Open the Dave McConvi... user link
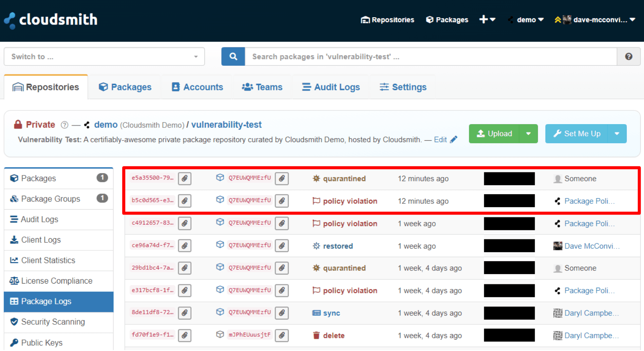The width and height of the screenshot is (644, 351). [x=591, y=246]
